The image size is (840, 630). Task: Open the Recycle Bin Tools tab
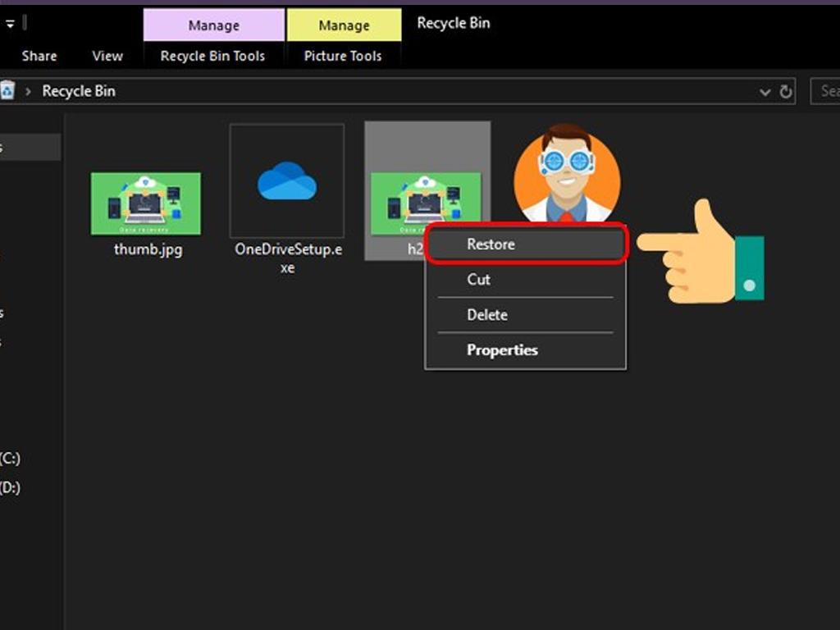(x=212, y=56)
